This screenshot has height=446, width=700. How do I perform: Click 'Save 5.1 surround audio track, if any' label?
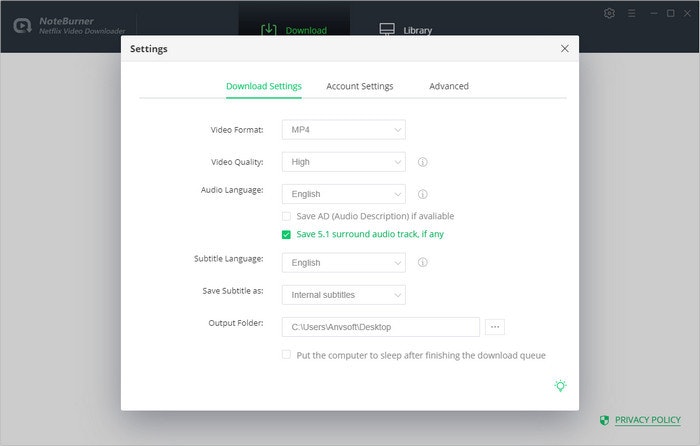click(370, 234)
